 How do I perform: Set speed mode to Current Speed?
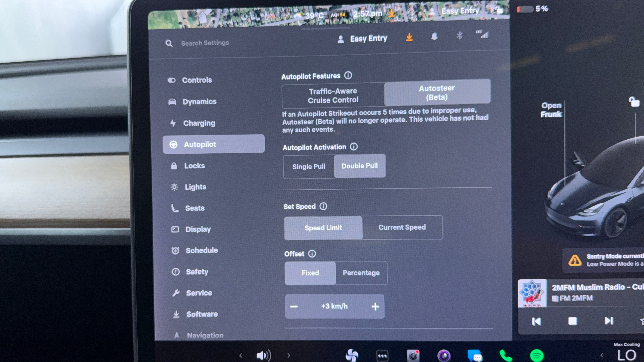coord(402,227)
